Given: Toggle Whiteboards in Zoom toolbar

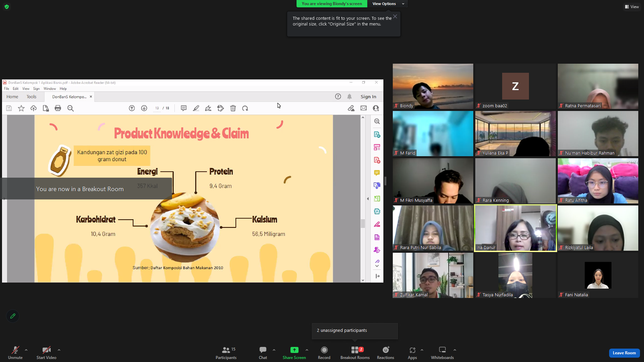Looking at the screenshot, I should [x=442, y=353].
